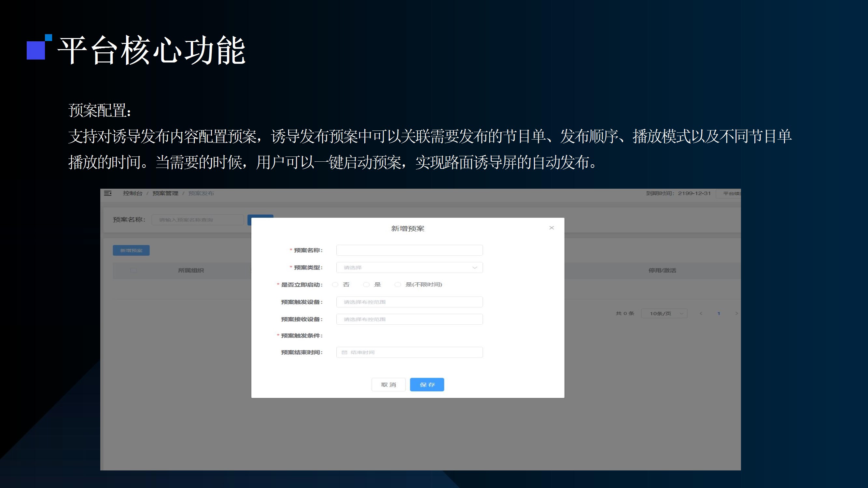Select 是(不限时间) radio option

point(398,285)
